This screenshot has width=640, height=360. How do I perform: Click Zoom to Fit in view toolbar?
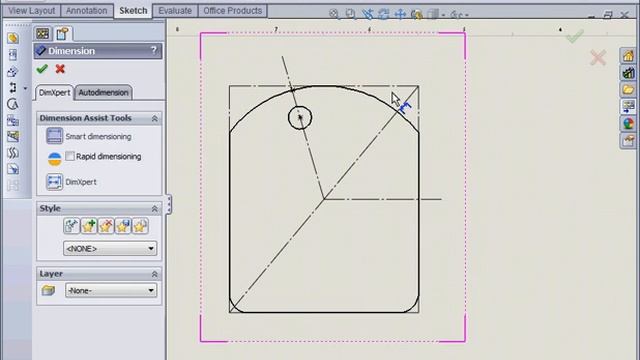[334, 14]
